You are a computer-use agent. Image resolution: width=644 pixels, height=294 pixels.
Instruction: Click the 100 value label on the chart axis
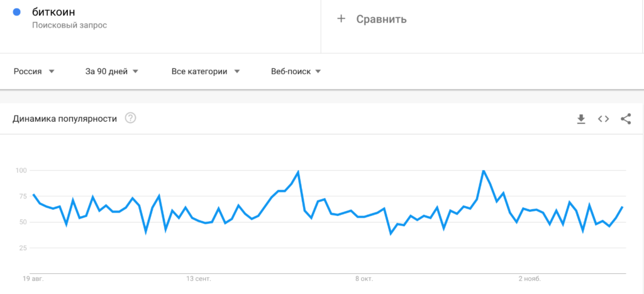21,170
